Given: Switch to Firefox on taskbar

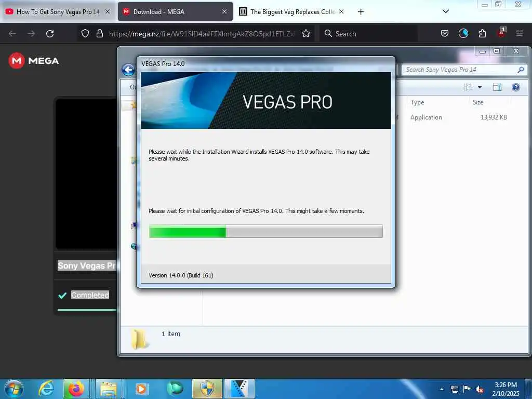Looking at the screenshot, I should [x=76, y=389].
